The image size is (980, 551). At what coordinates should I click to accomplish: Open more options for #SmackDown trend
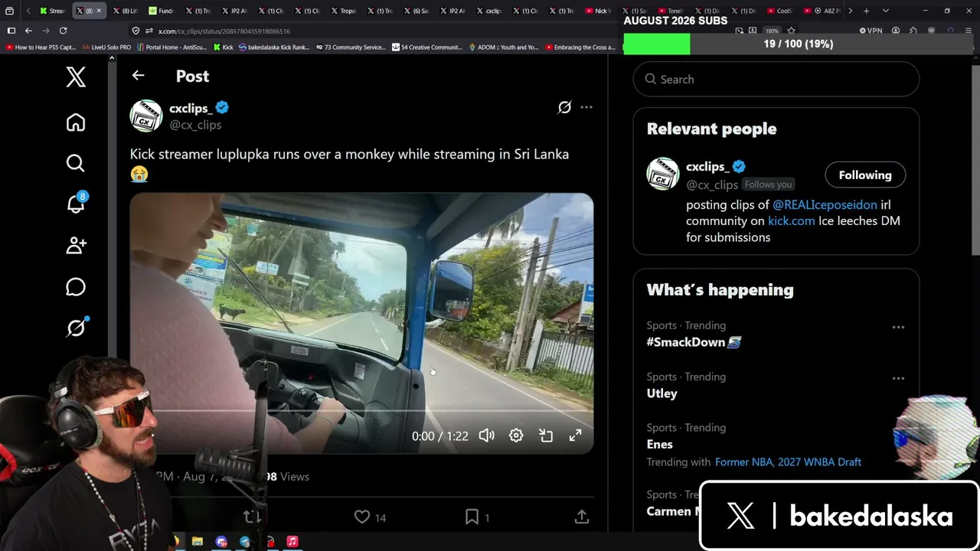click(x=898, y=327)
